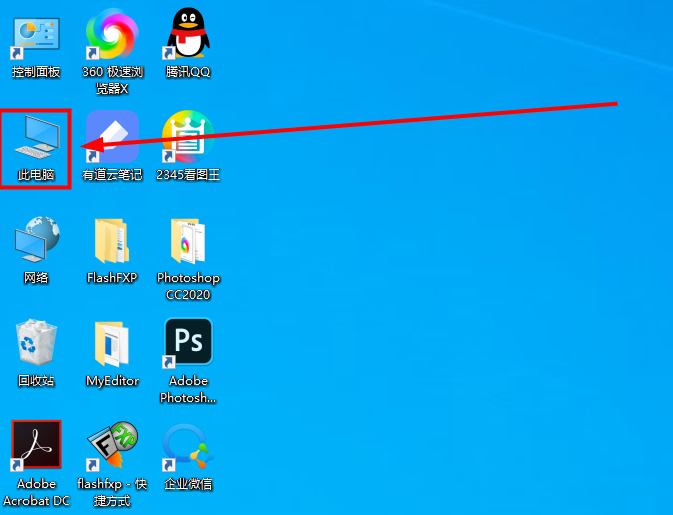Select the MyEditor folder icon
This screenshot has width=673, height=515.
pyautogui.click(x=111, y=344)
